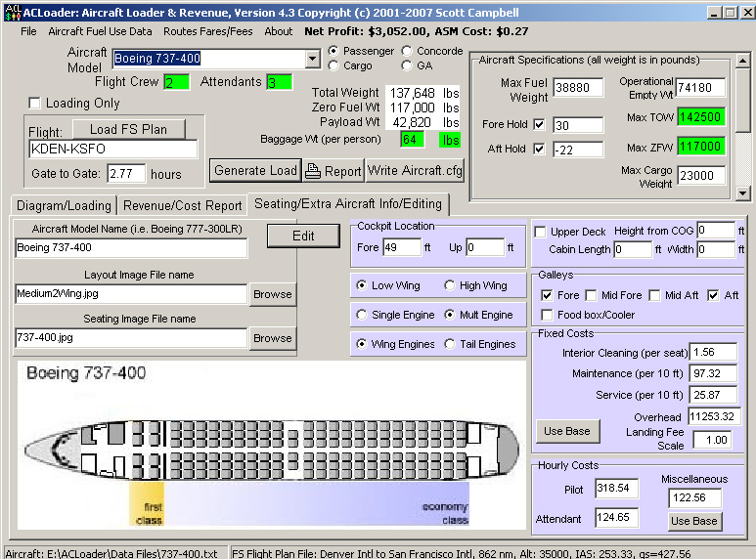Click Browse next to Layout Image File
This screenshot has width=756, height=559.
272,294
